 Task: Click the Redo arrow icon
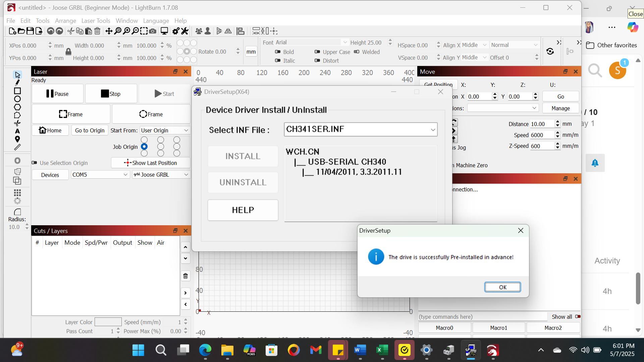pyautogui.click(x=59, y=31)
